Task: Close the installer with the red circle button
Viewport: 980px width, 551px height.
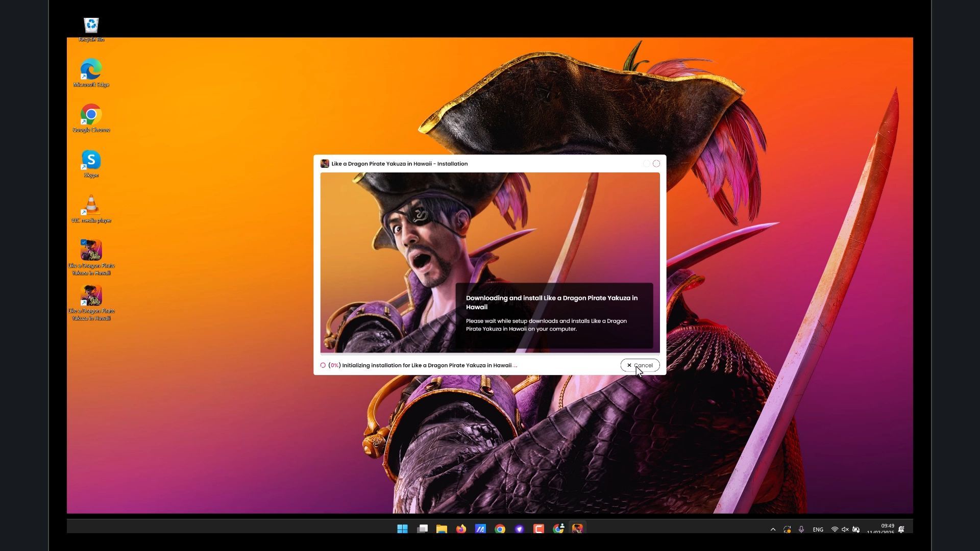Action: (656, 164)
